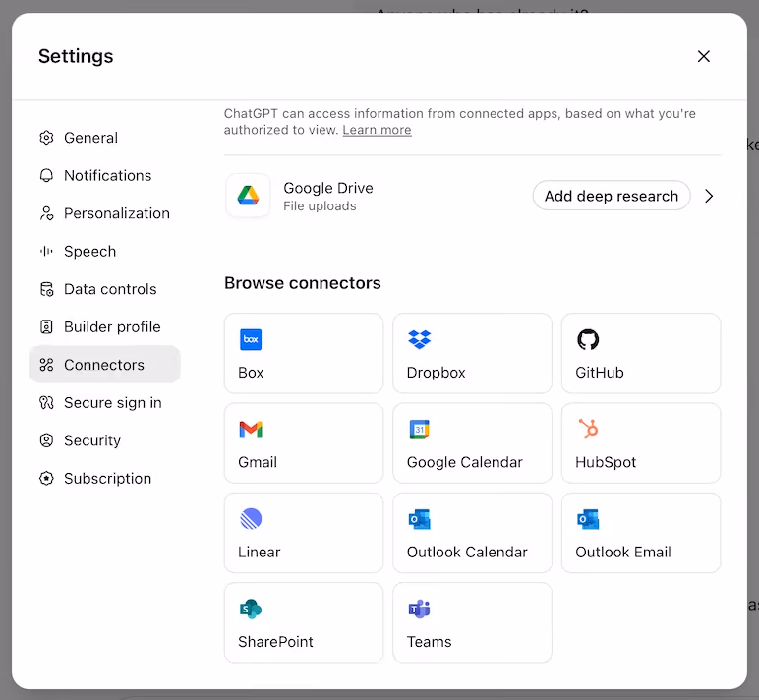Click the Google Drive logo icon
The height and width of the screenshot is (700, 759).
249,196
